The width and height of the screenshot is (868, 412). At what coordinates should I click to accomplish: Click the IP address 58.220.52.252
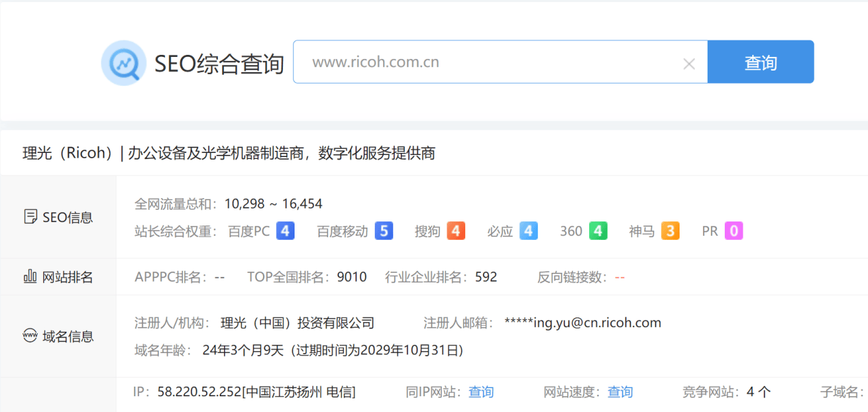[199, 392]
